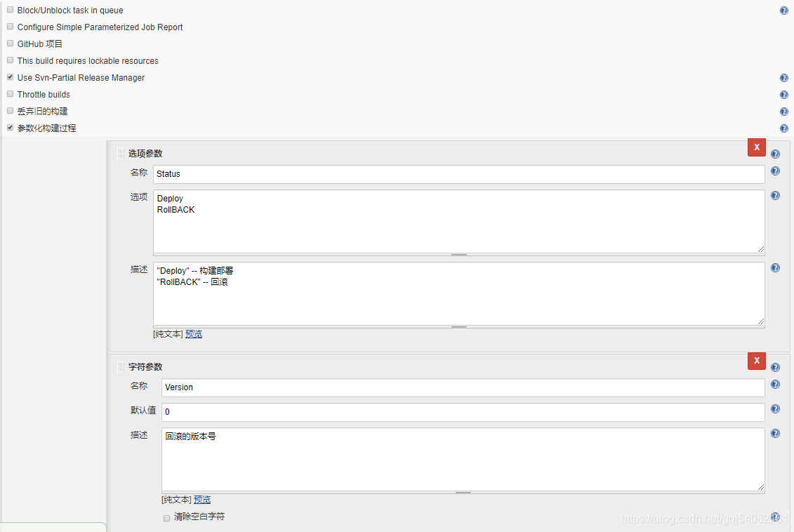The image size is (794, 532).
Task: Click into the Deploy/RollBACK choices textarea
Action: (458, 221)
